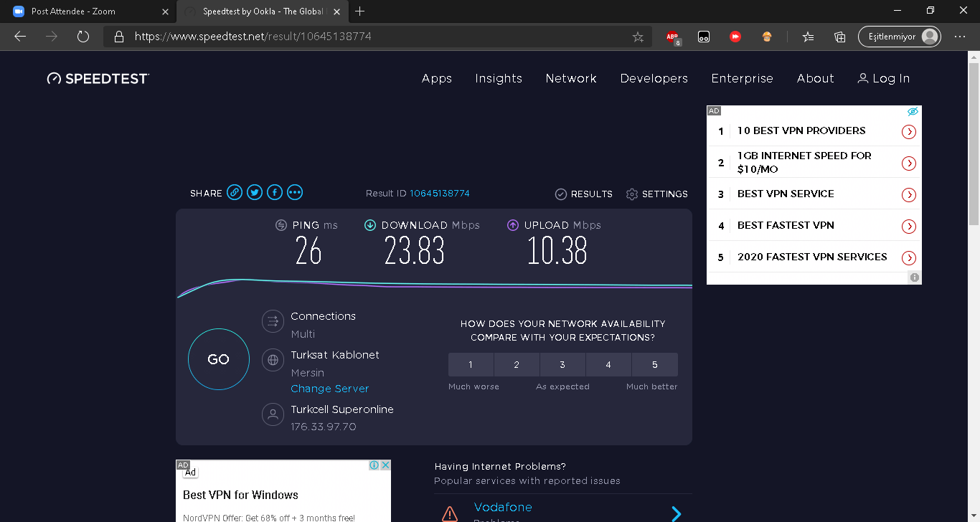Click the warning triangle beside Vodafone

click(x=450, y=513)
